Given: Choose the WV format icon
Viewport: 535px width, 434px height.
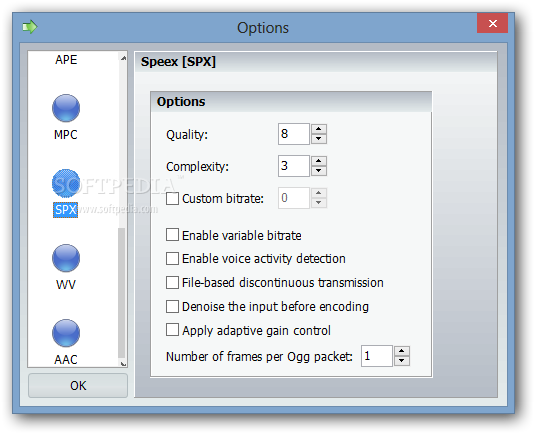Looking at the screenshot, I should pyautogui.click(x=66, y=258).
